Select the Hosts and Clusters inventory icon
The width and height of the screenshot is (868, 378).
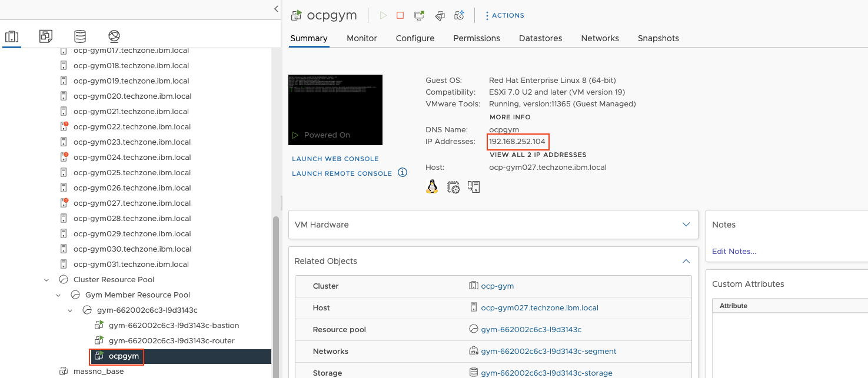(12, 36)
